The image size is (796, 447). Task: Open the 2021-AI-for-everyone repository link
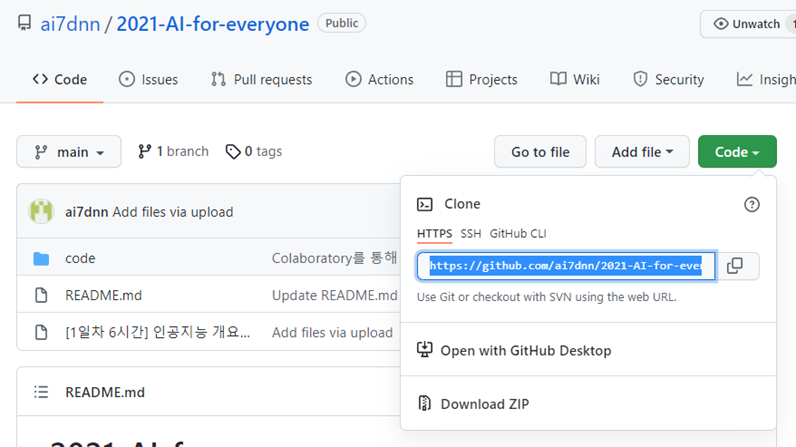[213, 24]
